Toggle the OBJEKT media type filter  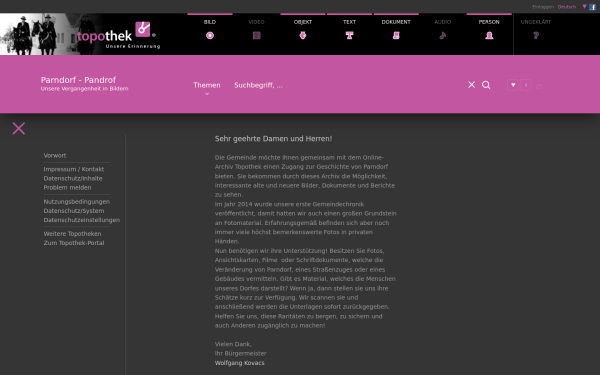pyautogui.click(x=303, y=30)
